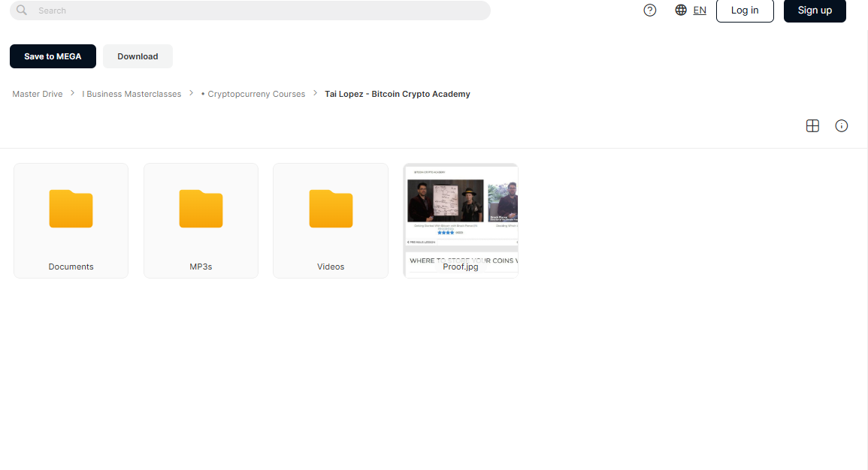Viewport: 868px width, 470px height.
Task: Go to Master Drive breadcrumb
Action: tap(38, 94)
